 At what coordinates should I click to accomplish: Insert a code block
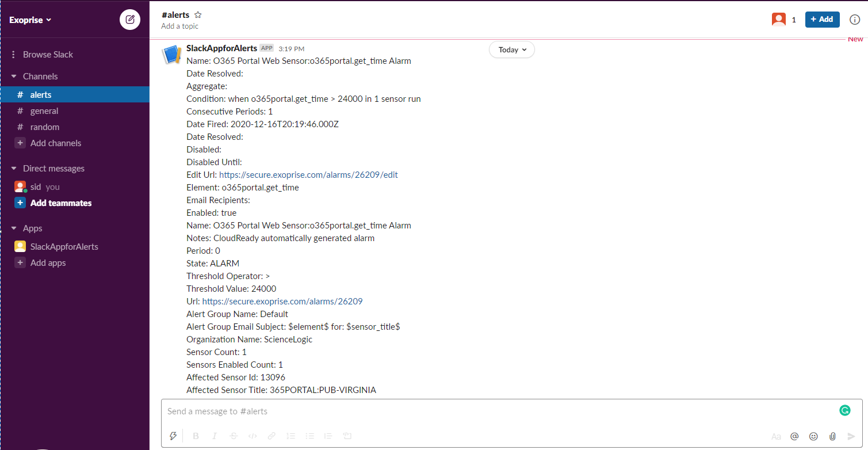coord(347,436)
